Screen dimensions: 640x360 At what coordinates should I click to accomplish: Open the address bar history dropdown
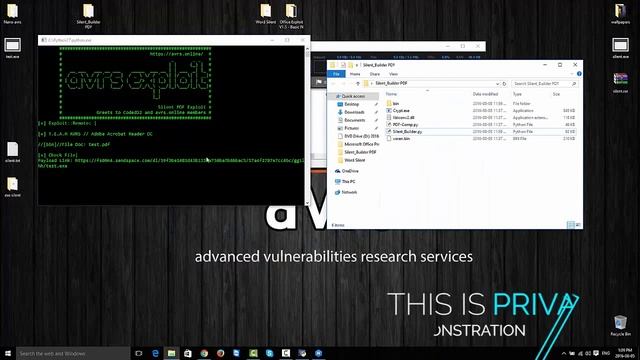tap(497, 84)
